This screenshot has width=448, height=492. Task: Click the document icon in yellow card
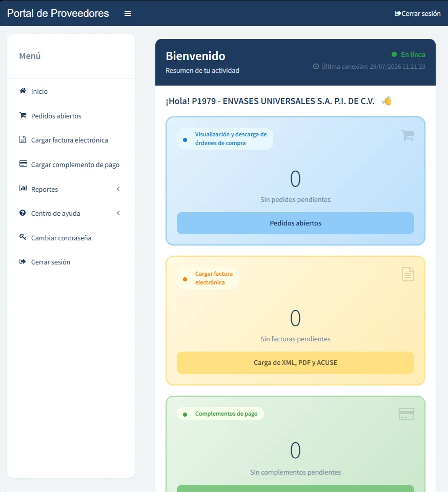(x=408, y=274)
